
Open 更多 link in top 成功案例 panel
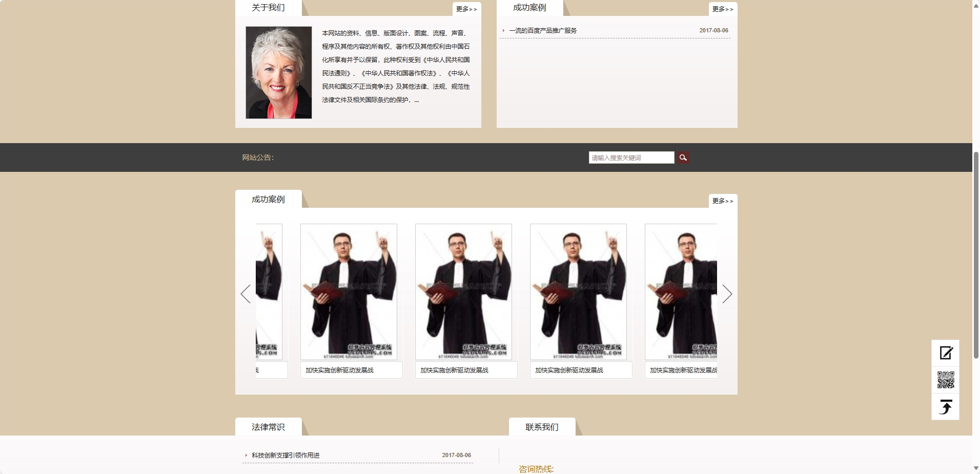(723, 9)
